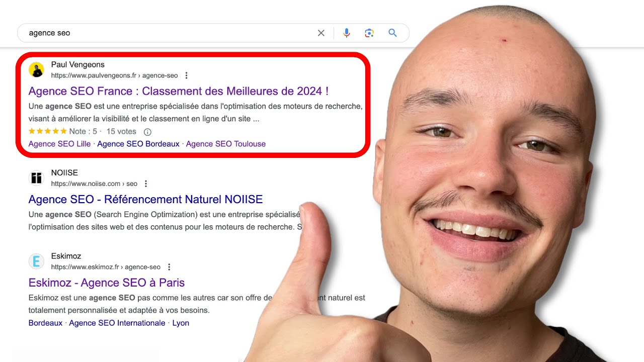Viewport: 644px width, 362px height.
Task: Start voice search with the microphone icon
Action: point(347,33)
